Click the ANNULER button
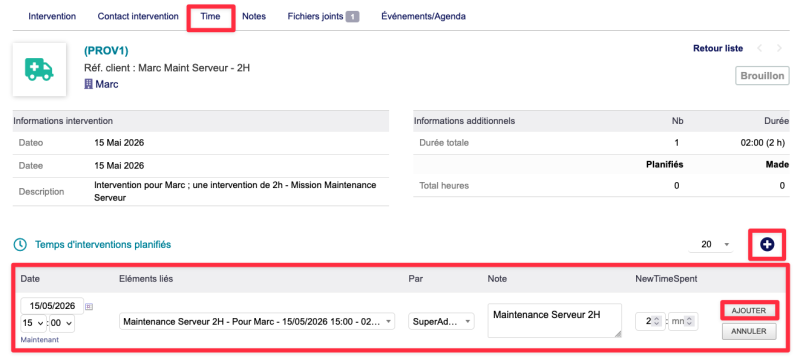The width and height of the screenshot is (800, 361). [x=749, y=331]
